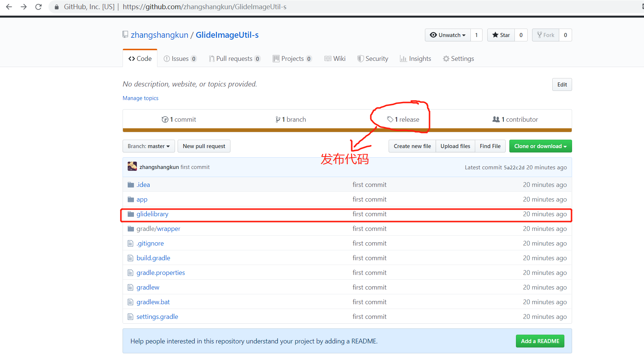This screenshot has height=357, width=644.
Task: Star the GlideImageUtil-s repository
Action: 501,35
